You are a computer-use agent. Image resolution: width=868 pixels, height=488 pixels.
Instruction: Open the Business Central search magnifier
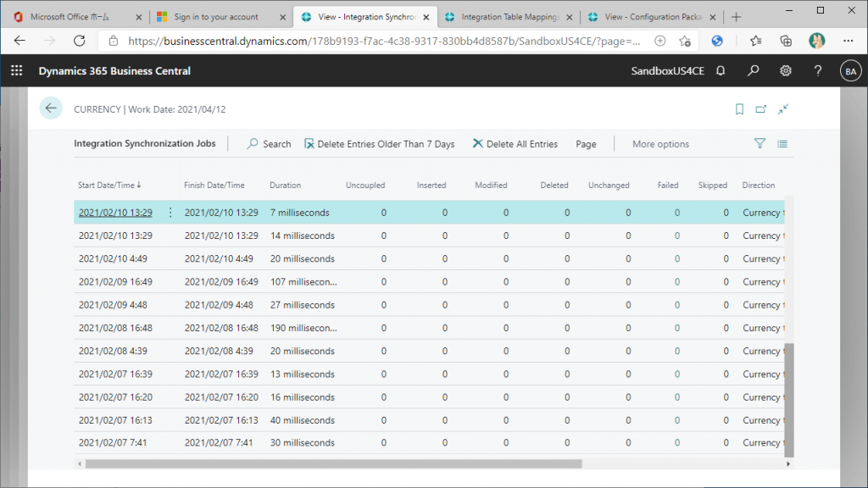tap(753, 71)
